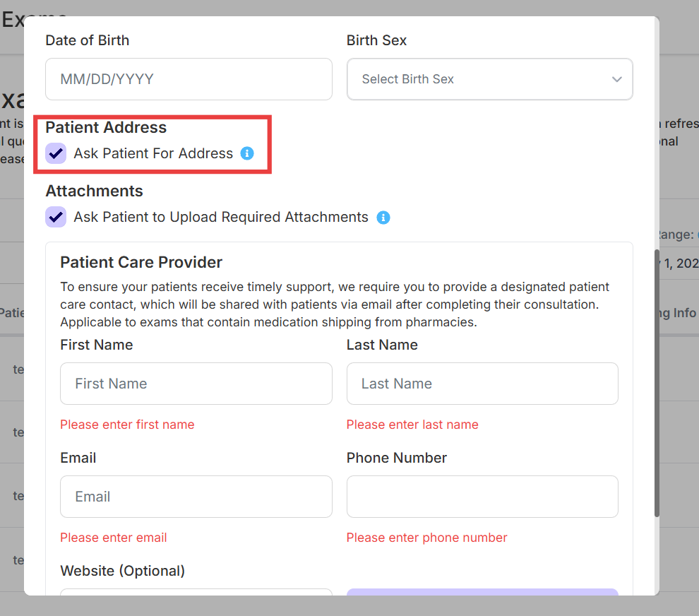699x616 pixels.
Task: Click the info icon next to Required Attachments option
Action: 383,217
